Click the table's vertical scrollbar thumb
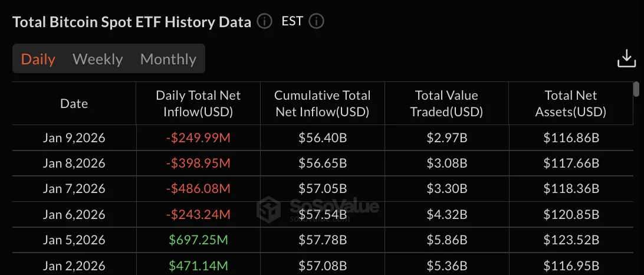The height and width of the screenshot is (275, 644). click(636, 89)
